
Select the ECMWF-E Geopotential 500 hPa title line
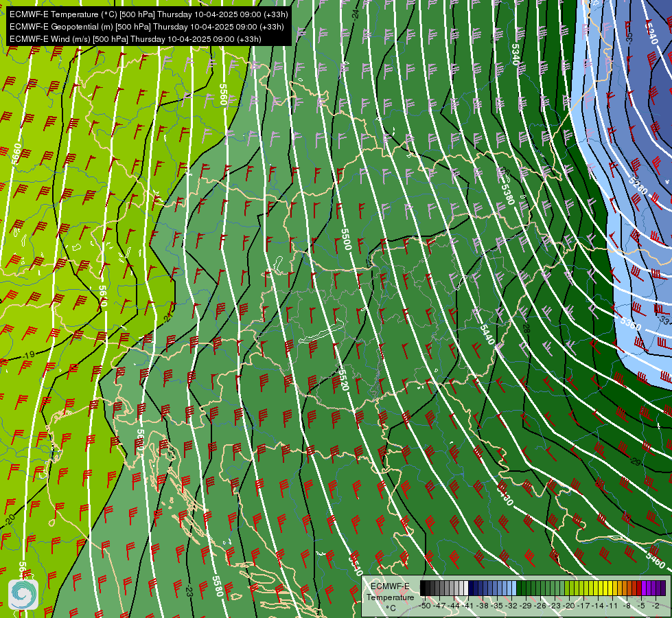(147, 27)
